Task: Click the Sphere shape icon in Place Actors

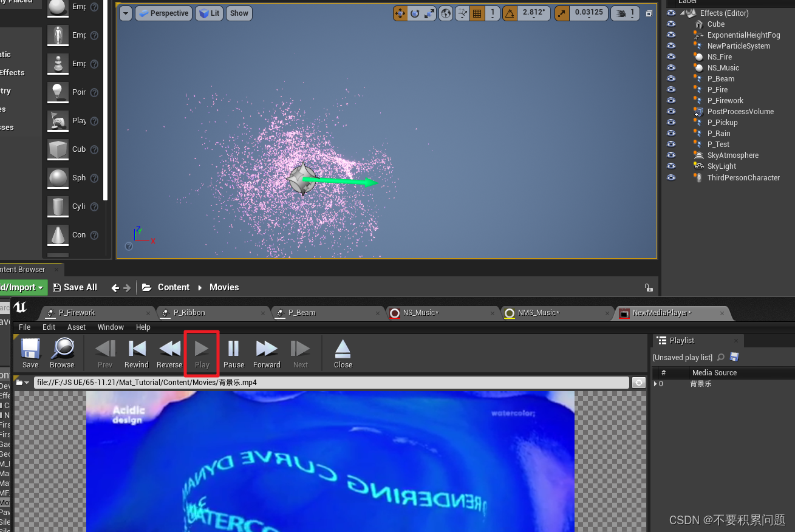Action: point(58,178)
